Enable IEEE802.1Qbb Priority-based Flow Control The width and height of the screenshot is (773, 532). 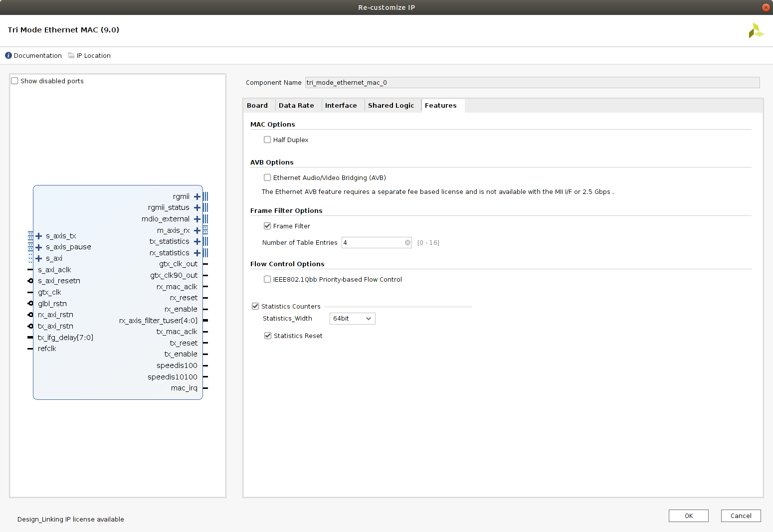click(267, 279)
